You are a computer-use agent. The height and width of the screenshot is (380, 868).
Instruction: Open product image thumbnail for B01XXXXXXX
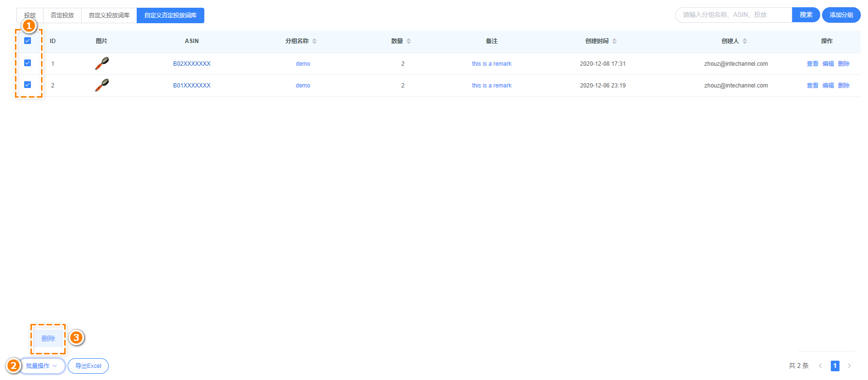coord(102,85)
